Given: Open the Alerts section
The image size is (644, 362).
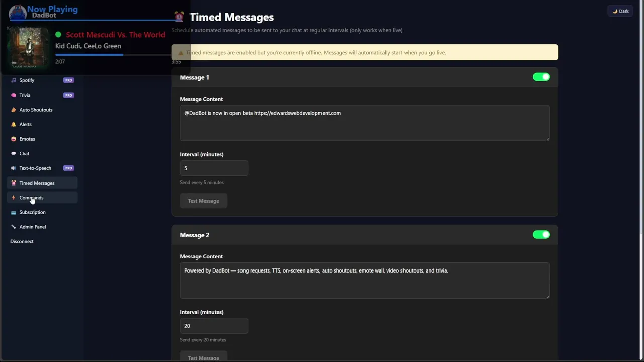Looking at the screenshot, I should pyautogui.click(x=42, y=124).
